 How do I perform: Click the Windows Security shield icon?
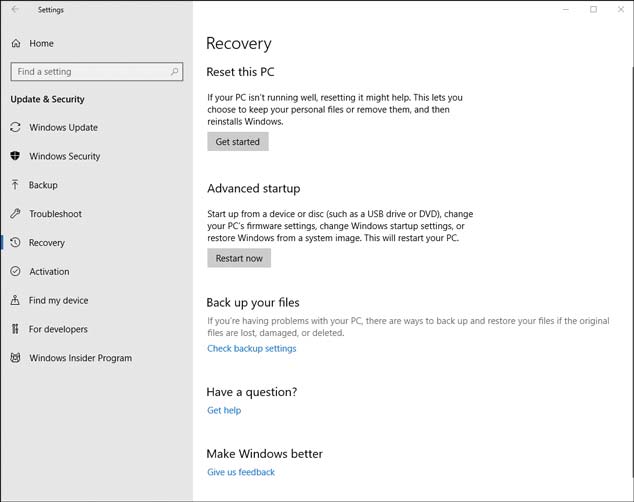(x=15, y=156)
